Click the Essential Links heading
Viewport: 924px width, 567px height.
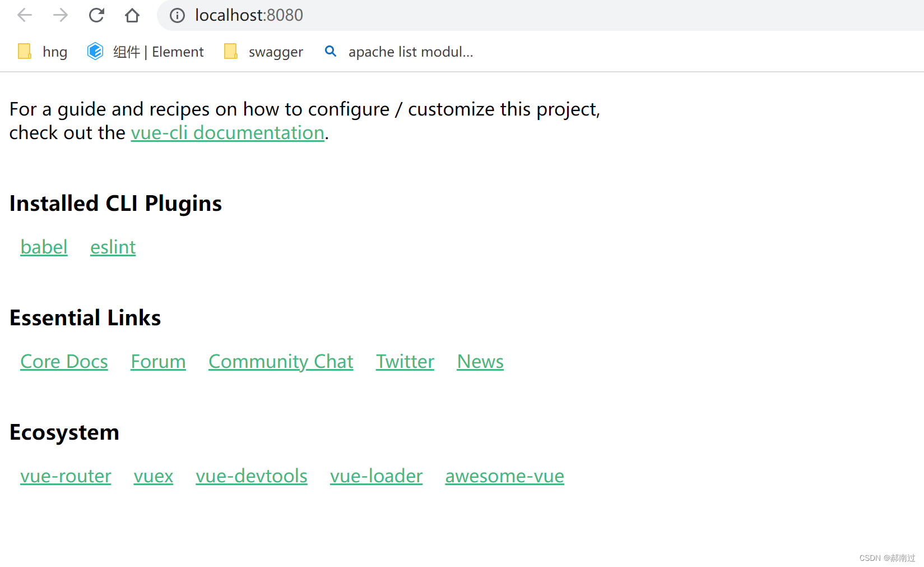[85, 318]
